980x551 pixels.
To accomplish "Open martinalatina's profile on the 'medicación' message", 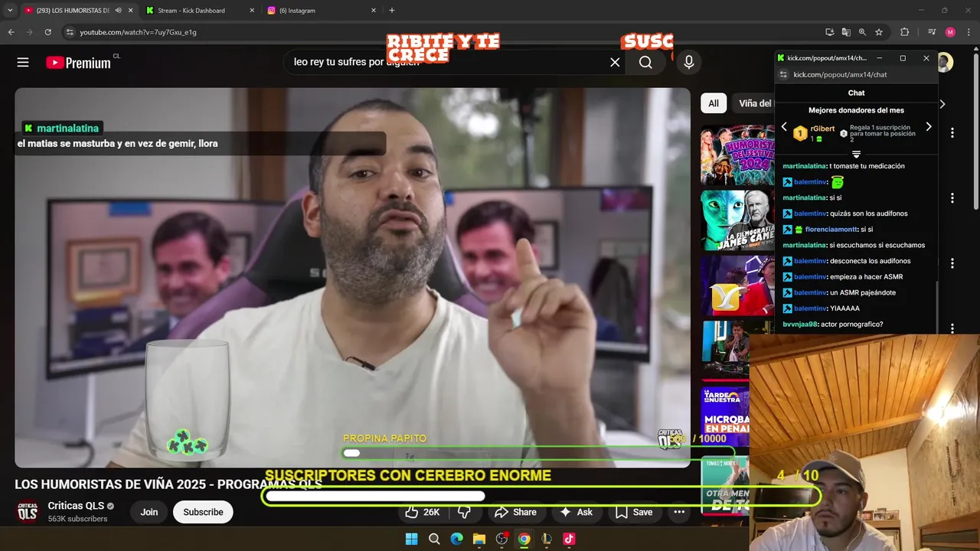I will tap(805, 166).
